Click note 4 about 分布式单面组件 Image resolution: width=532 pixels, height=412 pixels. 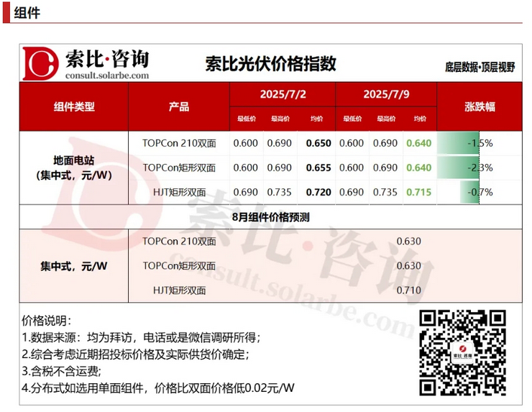pyautogui.click(x=158, y=388)
